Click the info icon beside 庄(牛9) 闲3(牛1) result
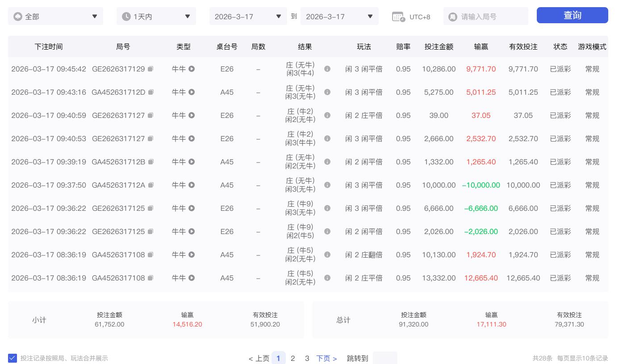627x364 pixels. coord(327,208)
